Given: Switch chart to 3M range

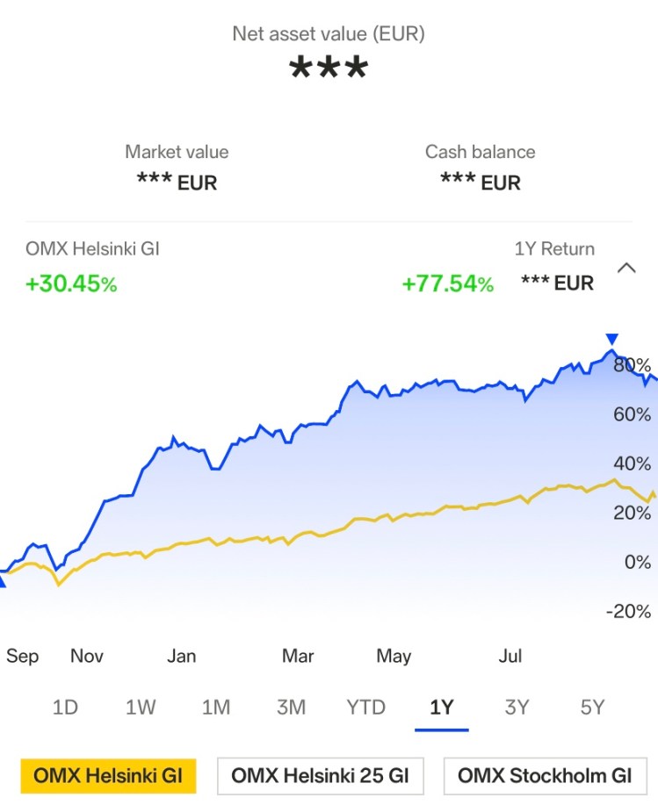Looking at the screenshot, I should click(x=291, y=707).
